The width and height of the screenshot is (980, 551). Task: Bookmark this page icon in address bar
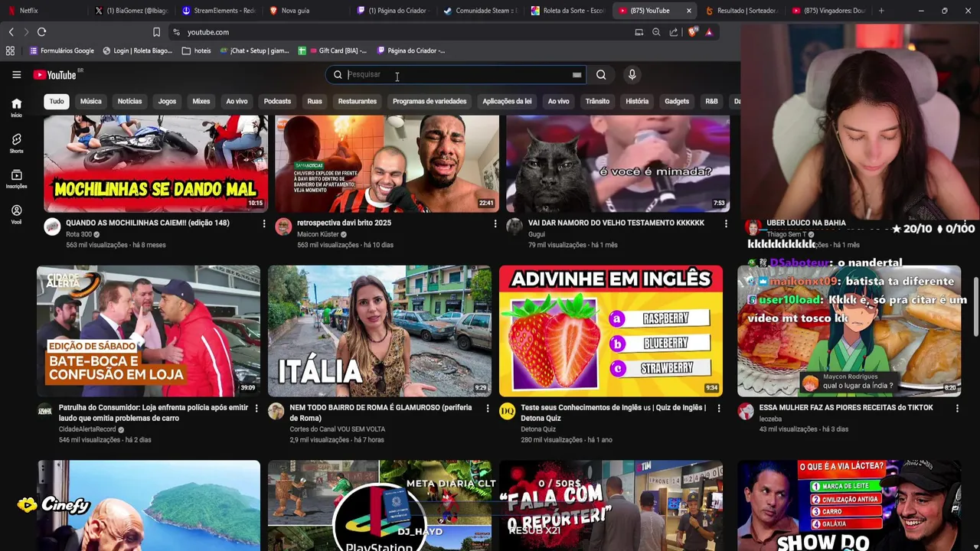coord(156,32)
